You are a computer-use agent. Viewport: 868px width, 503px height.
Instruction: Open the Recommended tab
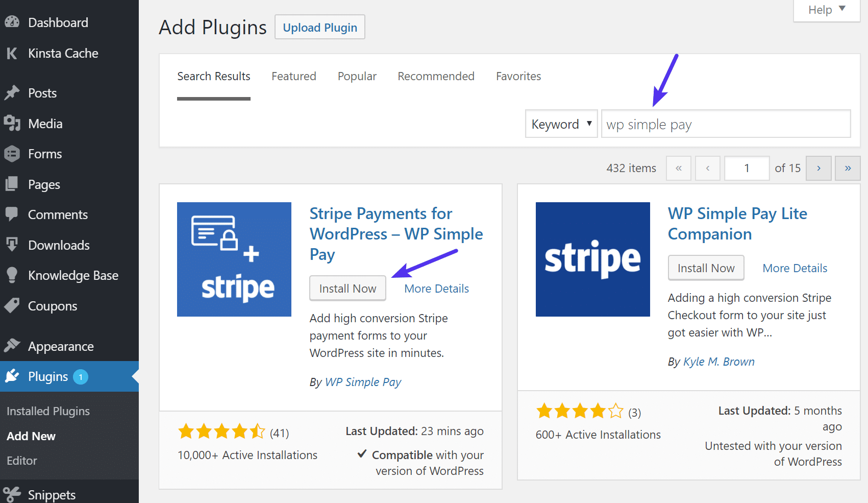coord(436,76)
